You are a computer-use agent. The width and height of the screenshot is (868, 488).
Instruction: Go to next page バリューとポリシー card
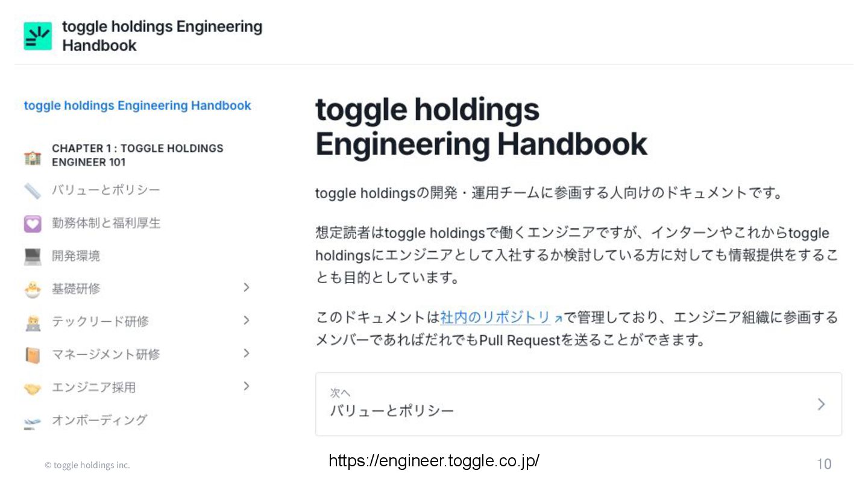[578, 404]
